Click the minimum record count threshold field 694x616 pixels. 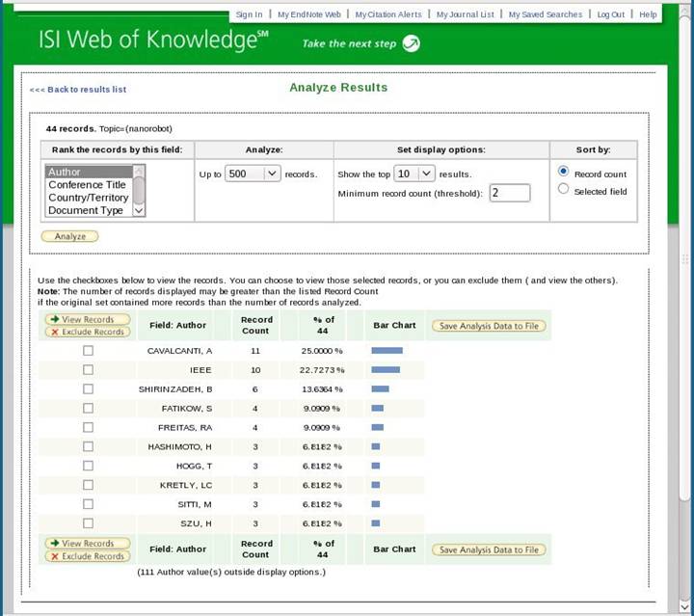pos(510,193)
